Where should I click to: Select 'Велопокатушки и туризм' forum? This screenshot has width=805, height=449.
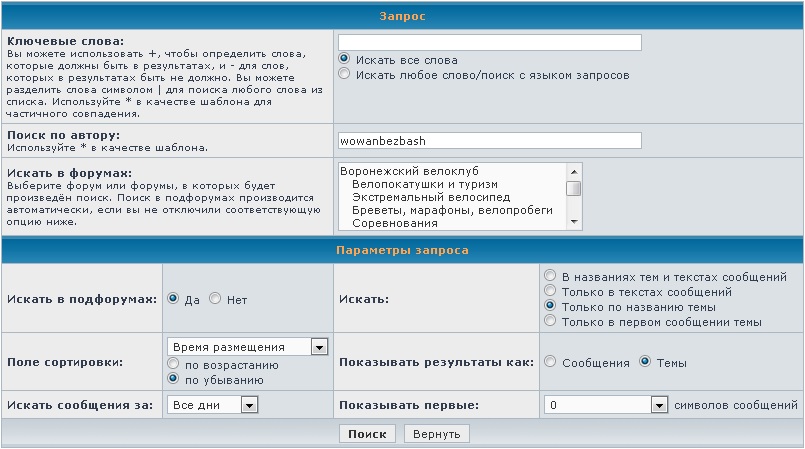(425, 184)
